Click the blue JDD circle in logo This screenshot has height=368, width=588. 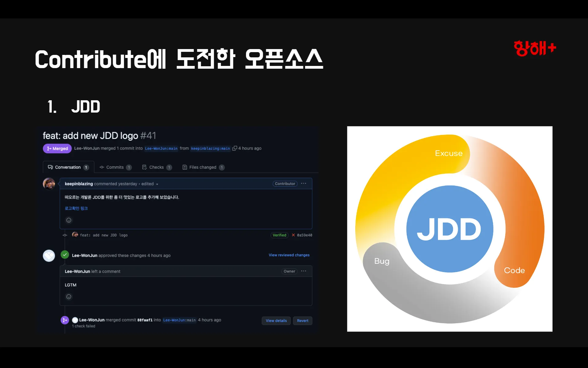pos(449,229)
